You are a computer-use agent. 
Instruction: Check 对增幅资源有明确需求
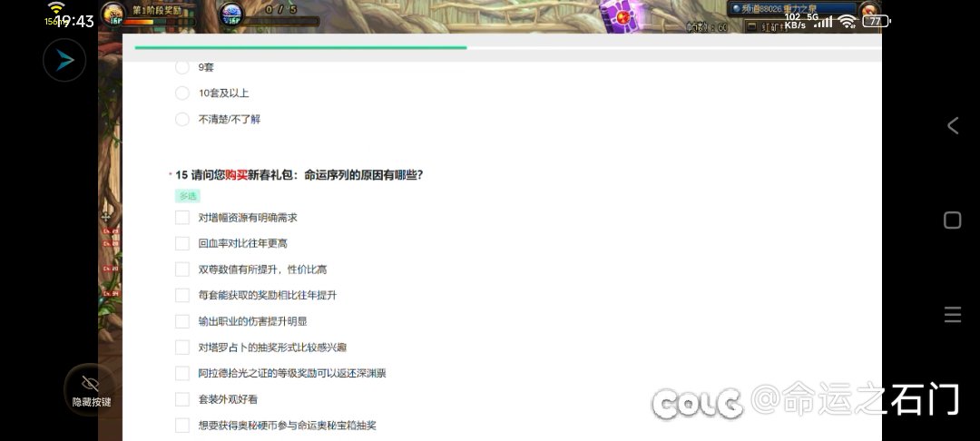click(181, 218)
